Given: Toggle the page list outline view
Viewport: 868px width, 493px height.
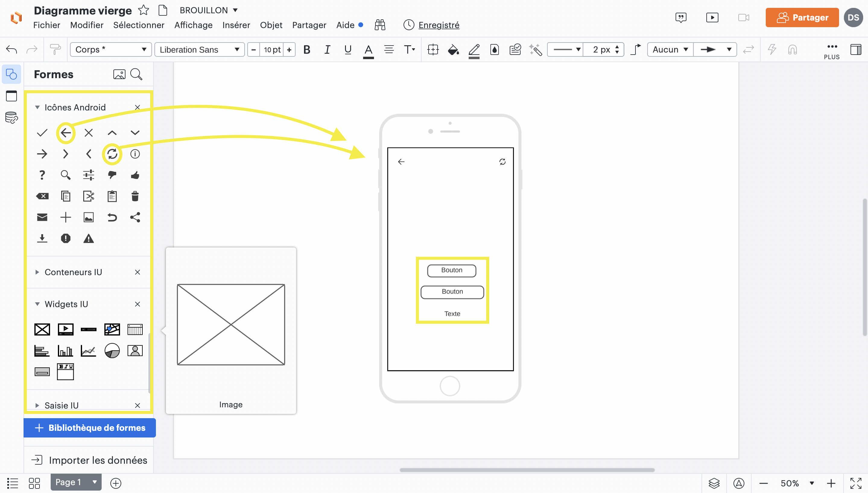Looking at the screenshot, I should [x=13, y=483].
